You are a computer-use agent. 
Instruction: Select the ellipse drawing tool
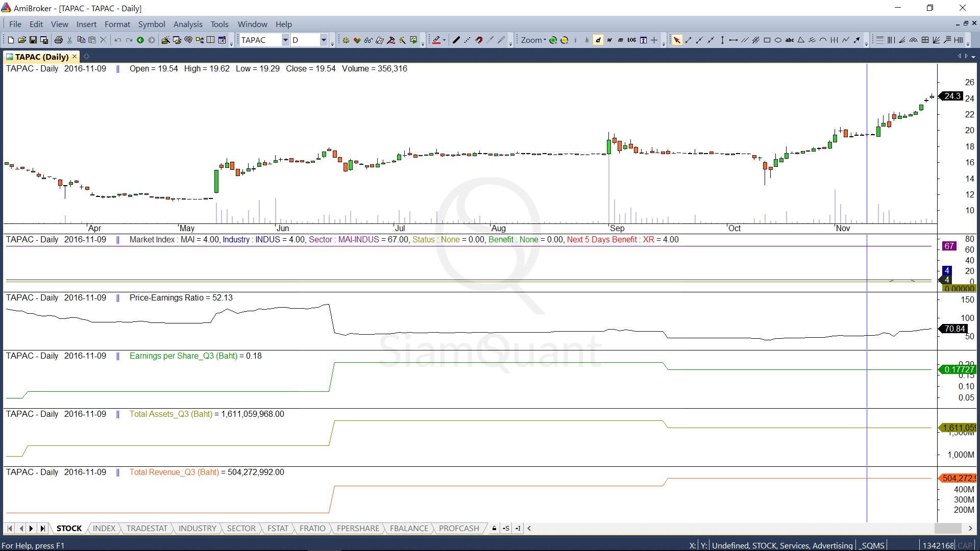778,40
